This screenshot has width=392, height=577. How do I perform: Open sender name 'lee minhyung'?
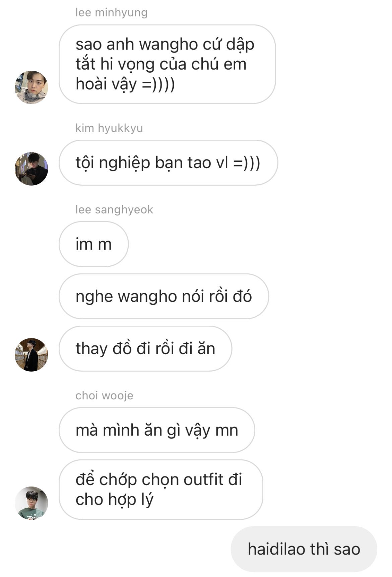(112, 12)
